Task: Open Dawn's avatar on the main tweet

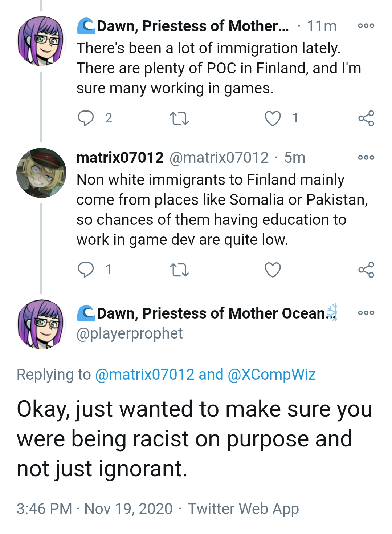Action: tap(41, 324)
